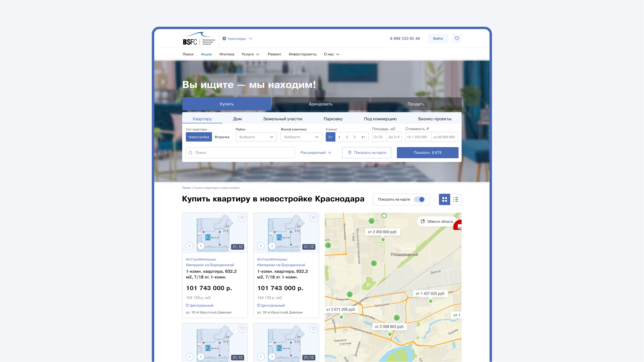
Task: Click price field до 99 999 999
Action: (445, 137)
